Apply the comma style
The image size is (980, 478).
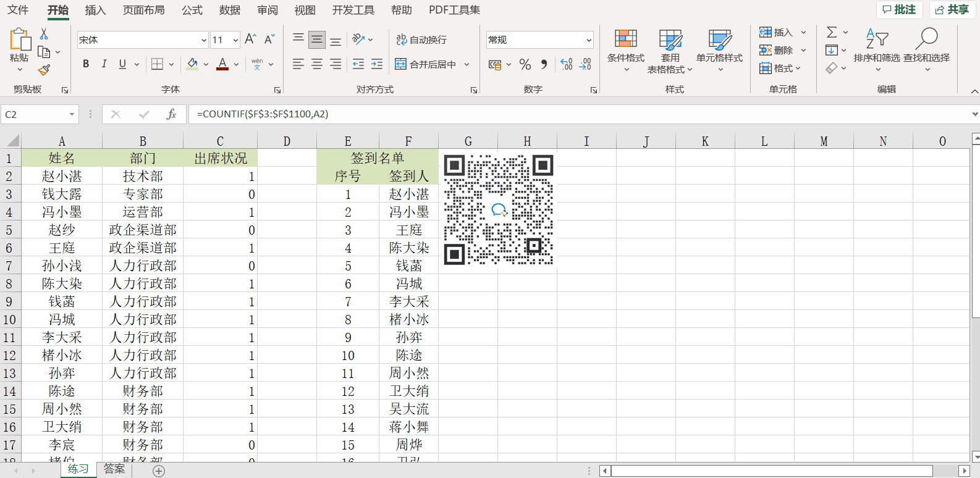point(544,64)
